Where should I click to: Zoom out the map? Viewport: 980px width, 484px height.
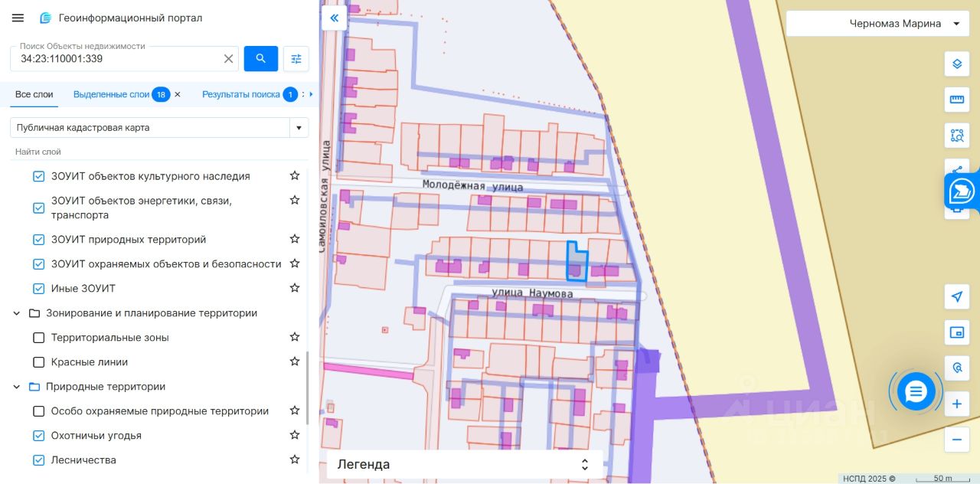click(x=957, y=440)
